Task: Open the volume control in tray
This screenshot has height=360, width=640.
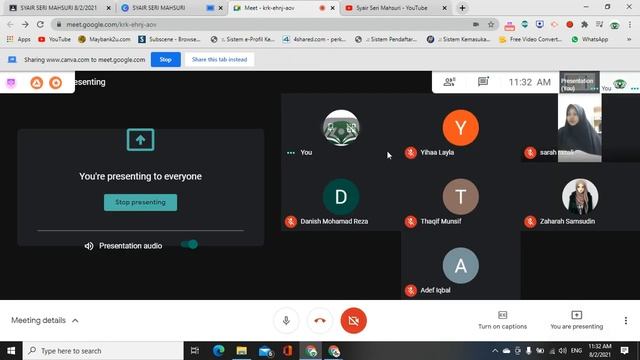Action: 563,351
